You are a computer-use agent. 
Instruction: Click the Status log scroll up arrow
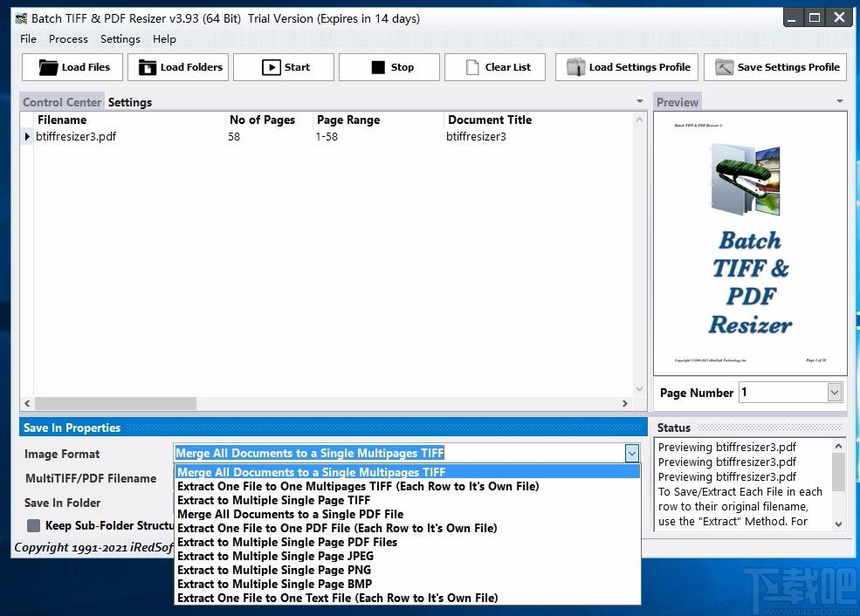pos(838,446)
